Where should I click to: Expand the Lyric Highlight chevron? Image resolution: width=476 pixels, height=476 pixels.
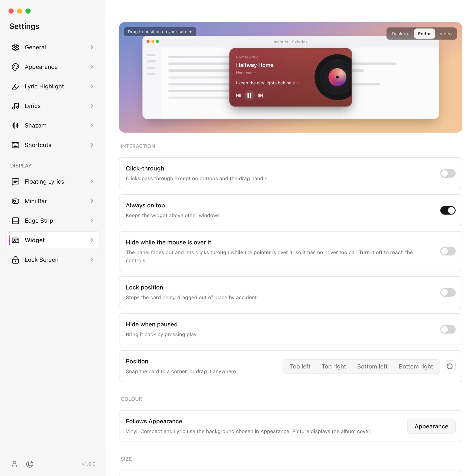92,86
